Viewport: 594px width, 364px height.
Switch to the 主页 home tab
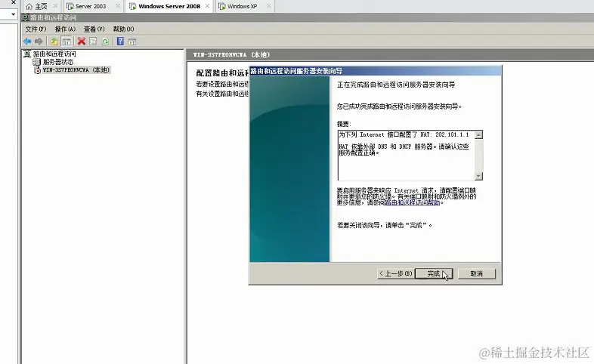pos(41,6)
